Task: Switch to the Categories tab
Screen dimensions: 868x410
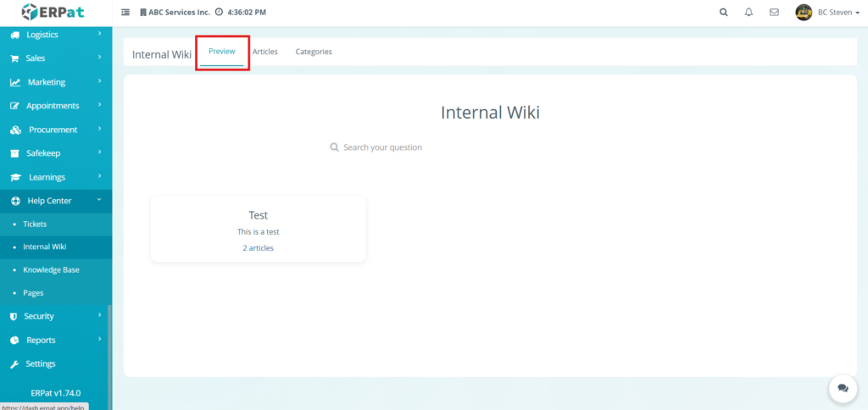Action: 314,52
